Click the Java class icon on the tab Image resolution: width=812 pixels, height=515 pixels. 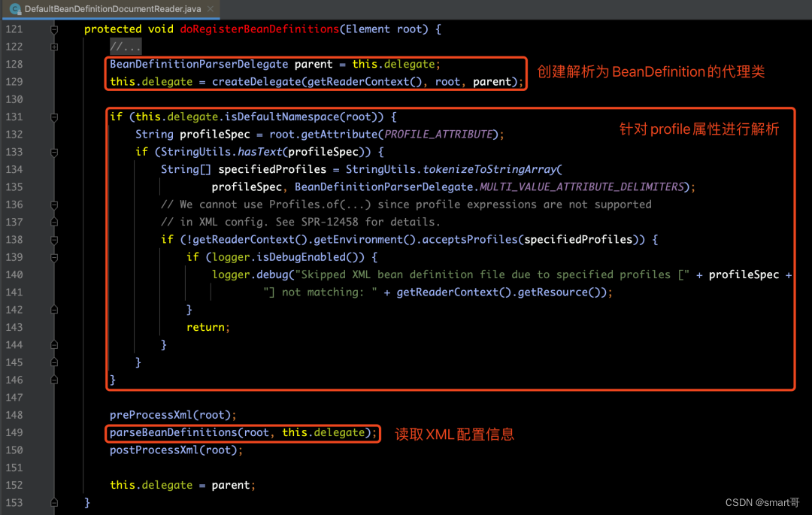(15, 9)
